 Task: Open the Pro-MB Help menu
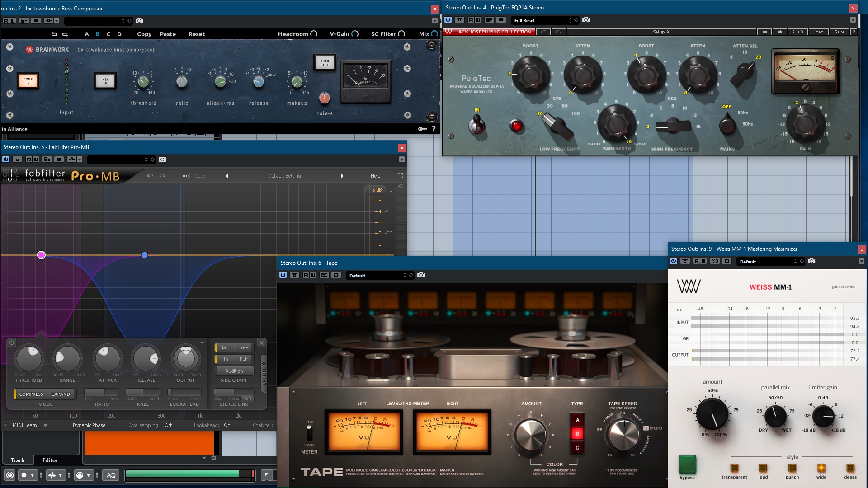tap(375, 176)
